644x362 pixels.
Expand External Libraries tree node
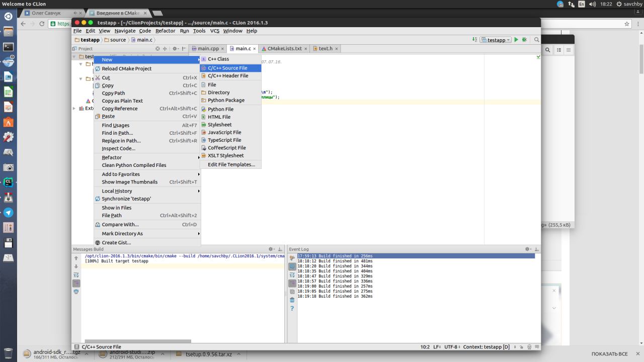tap(75, 108)
